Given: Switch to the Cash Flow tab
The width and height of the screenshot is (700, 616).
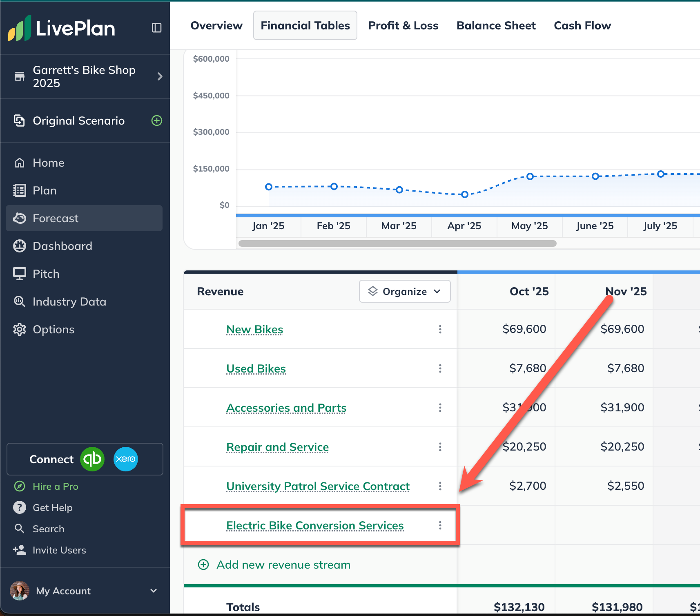Looking at the screenshot, I should [x=582, y=25].
